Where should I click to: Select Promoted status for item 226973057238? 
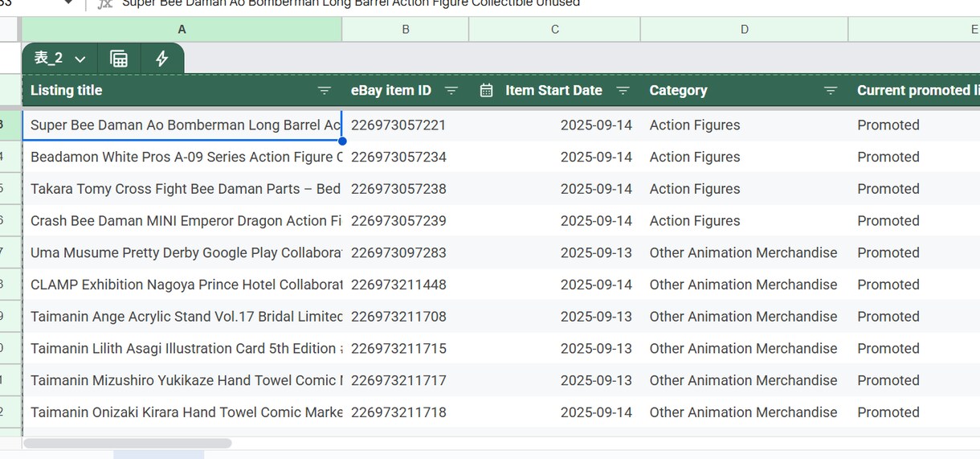[x=914, y=189]
